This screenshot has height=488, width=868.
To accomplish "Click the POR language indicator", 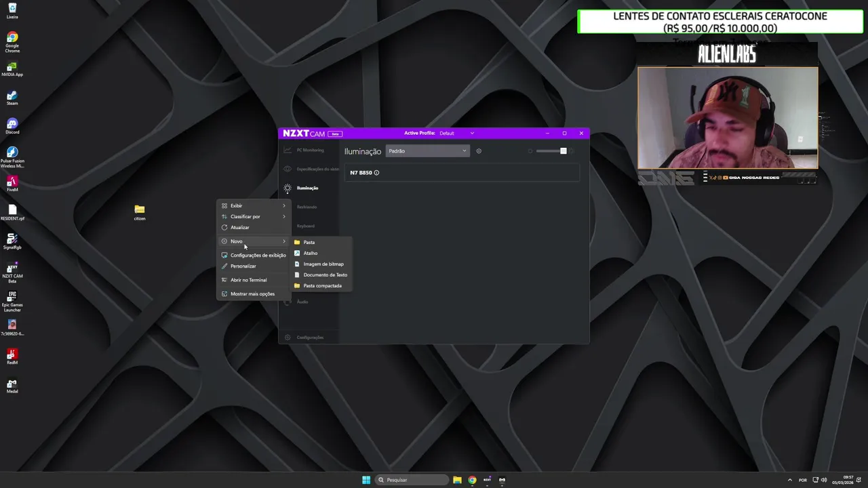I will click(803, 480).
